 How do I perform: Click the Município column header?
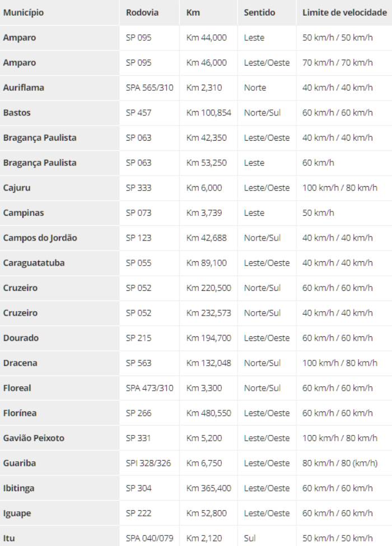tap(24, 12)
